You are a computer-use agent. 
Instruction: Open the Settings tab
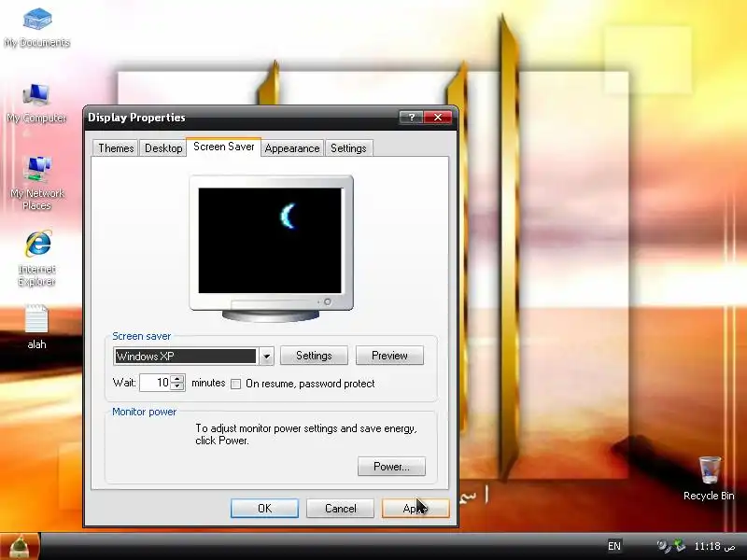348,148
